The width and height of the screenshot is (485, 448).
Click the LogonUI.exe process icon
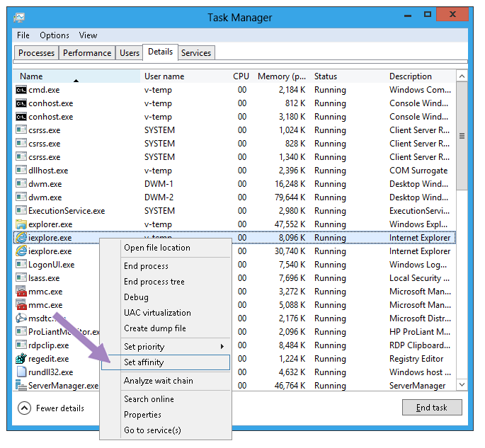pos(21,265)
